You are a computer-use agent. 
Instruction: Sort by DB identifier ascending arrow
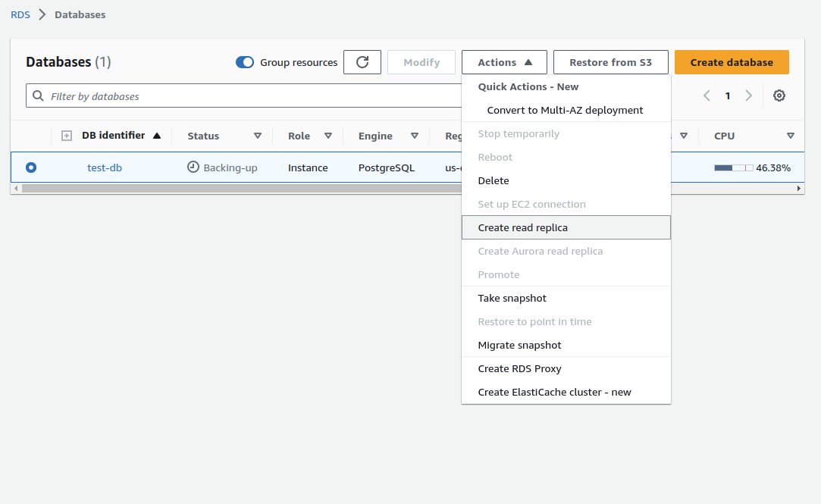coord(157,136)
